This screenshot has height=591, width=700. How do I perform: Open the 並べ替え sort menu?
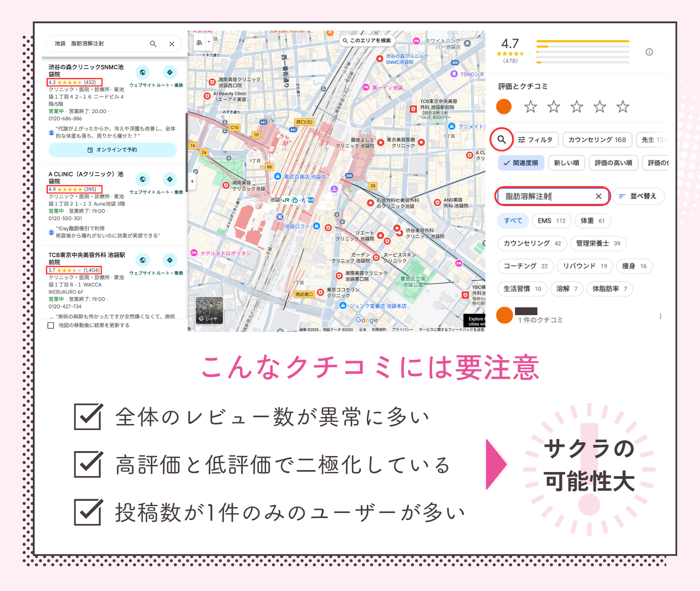(x=638, y=196)
